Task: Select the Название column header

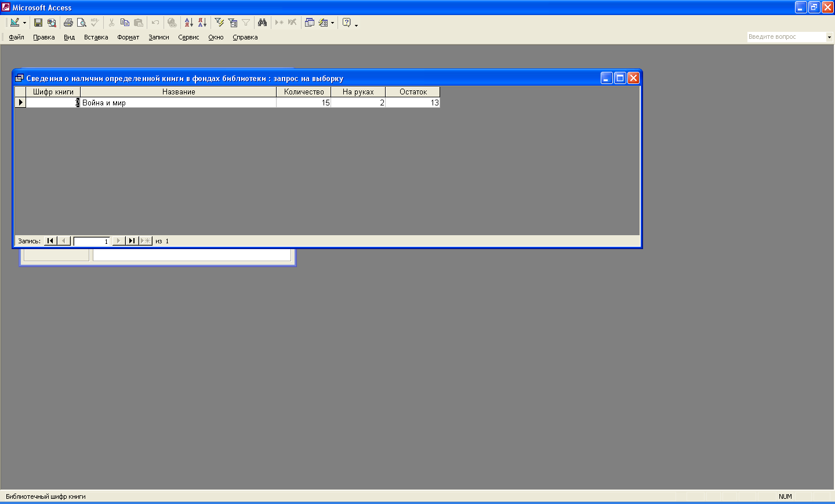Action: click(178, 92)
